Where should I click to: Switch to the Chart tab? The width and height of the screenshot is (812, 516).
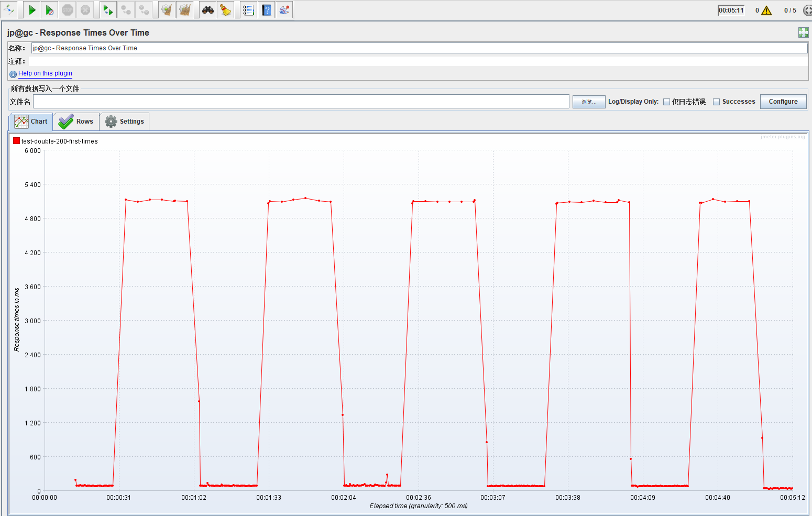pyautogui.click(x=31, y=122)
